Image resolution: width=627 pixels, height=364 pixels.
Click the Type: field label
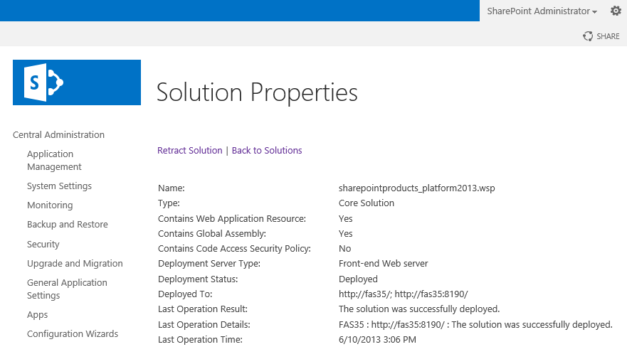169,203
